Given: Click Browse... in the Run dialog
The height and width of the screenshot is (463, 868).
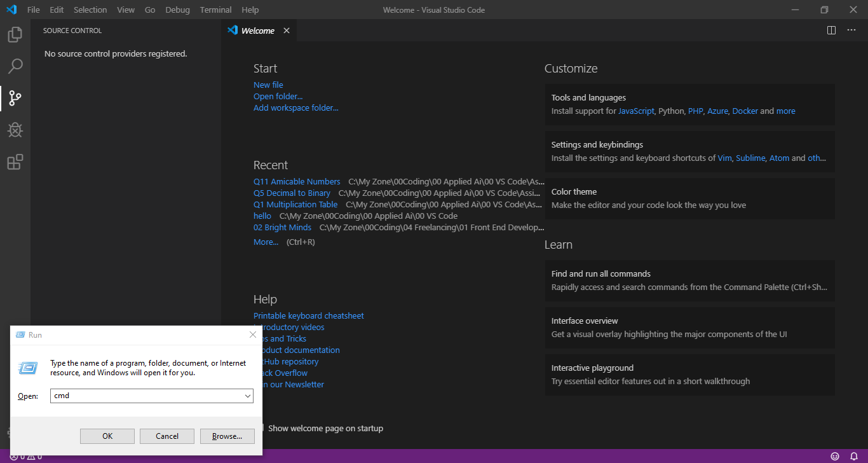Looking at the screenshot, I should pos(227,436).
